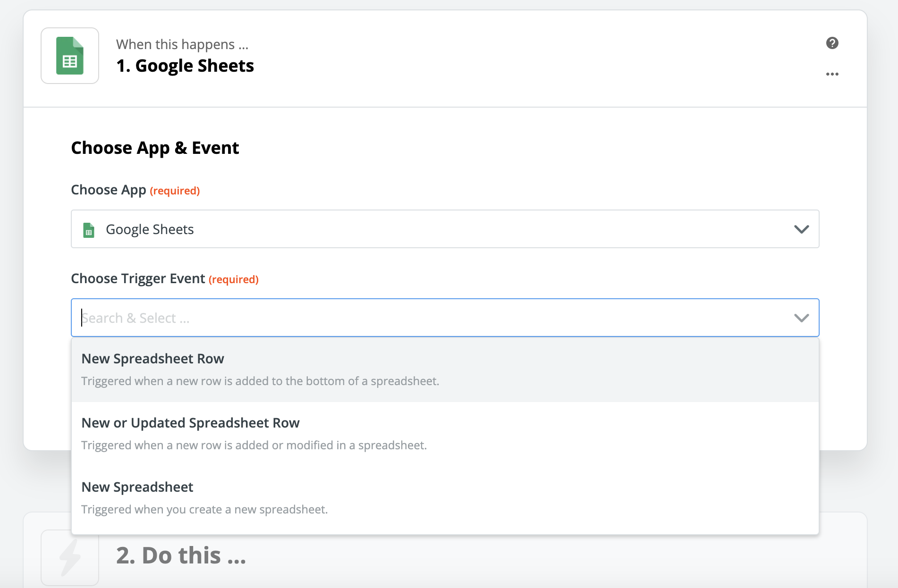898x588 pixels.
Task: Expand the Choose App dropdown chevron
Action: click(801, 229)
